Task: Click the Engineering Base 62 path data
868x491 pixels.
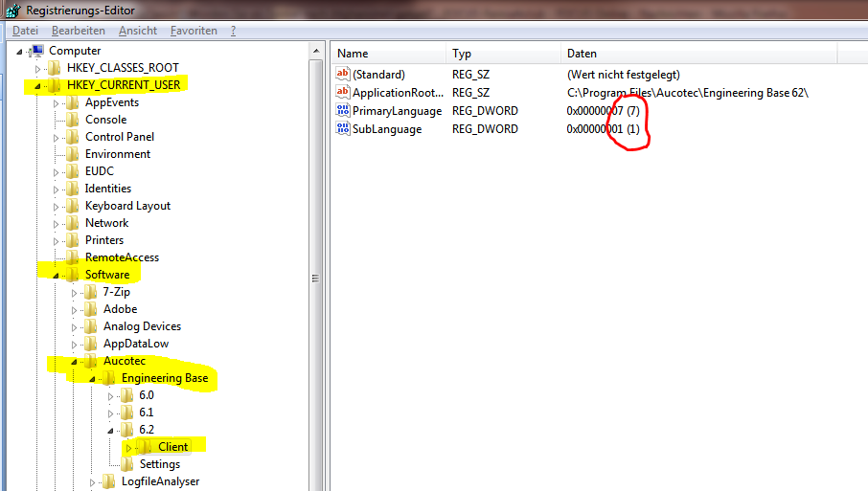Action: (688, 92)
